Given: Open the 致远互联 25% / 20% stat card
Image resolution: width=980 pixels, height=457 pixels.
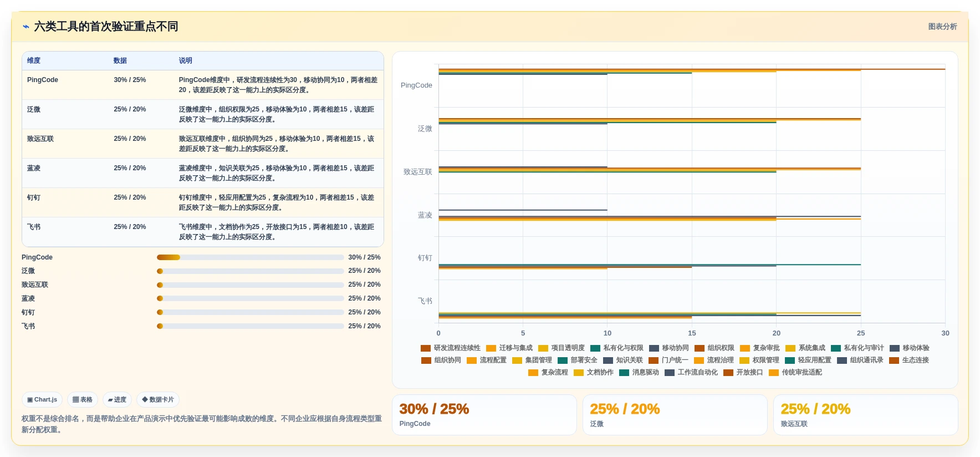Looking at the screenshot, I should pos(866,415).
